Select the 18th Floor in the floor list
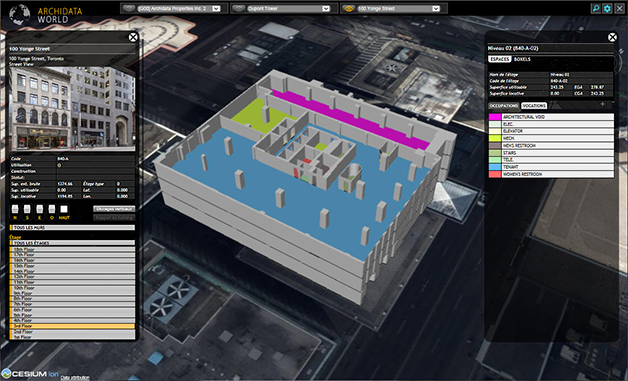The height and width of the screenshot is (381, 628). click(72, 249)
